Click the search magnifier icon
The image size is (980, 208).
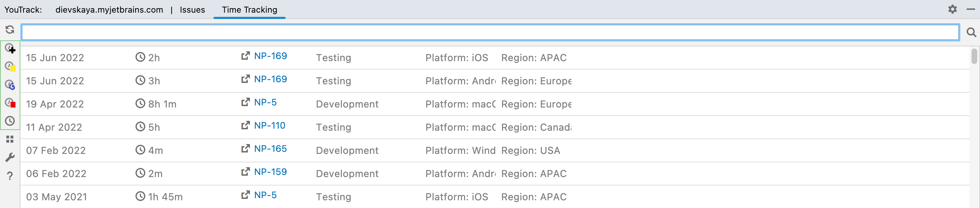tap(971, 33)
